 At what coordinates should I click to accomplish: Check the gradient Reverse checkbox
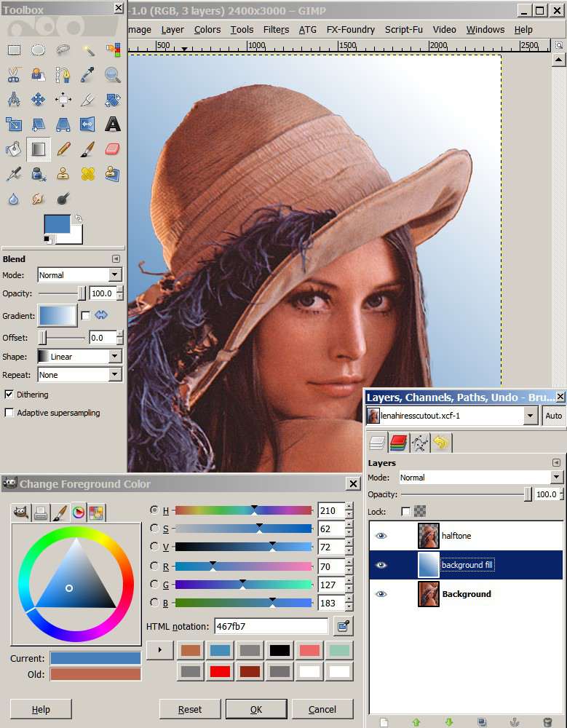click(85, 316)
